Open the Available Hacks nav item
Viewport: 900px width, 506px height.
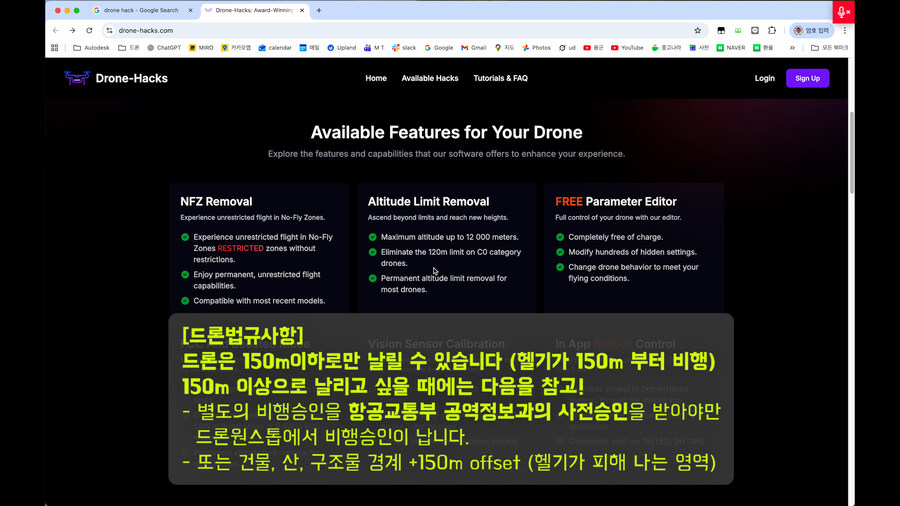pyautogui.click(x=430, y=78)
